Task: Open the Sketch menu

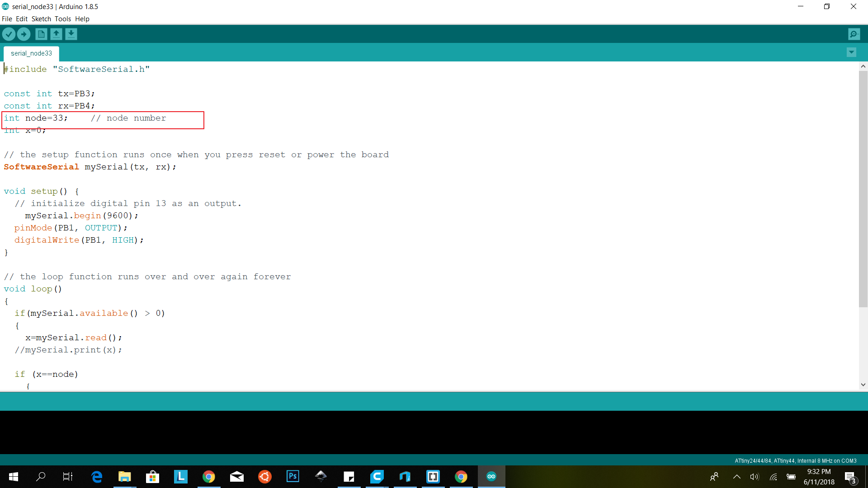Action: (x=41, y=19)
